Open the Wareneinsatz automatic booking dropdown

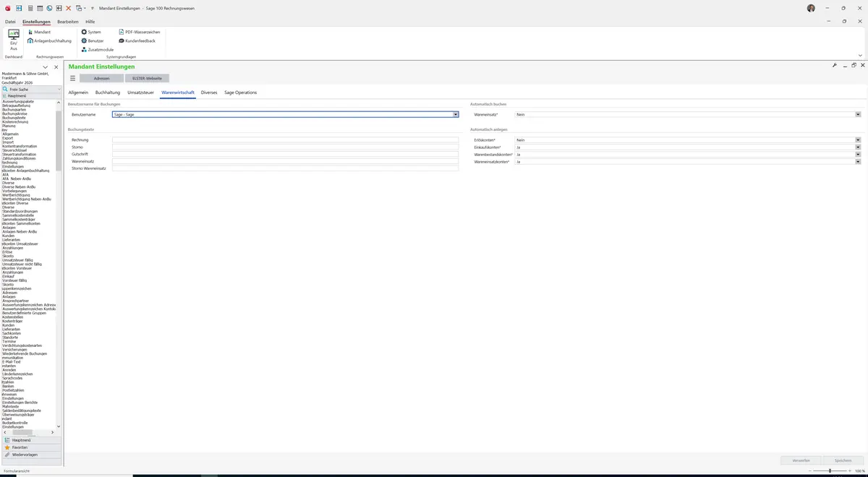[858, 114]
